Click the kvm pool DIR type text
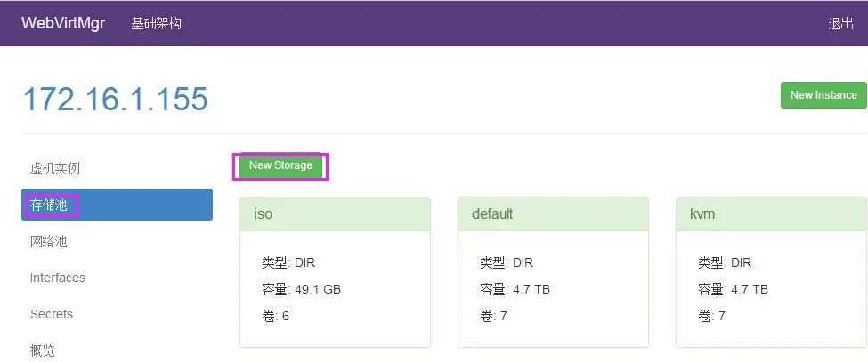The height and width of the screenshot is (362, 868). (x=741, y=262)
